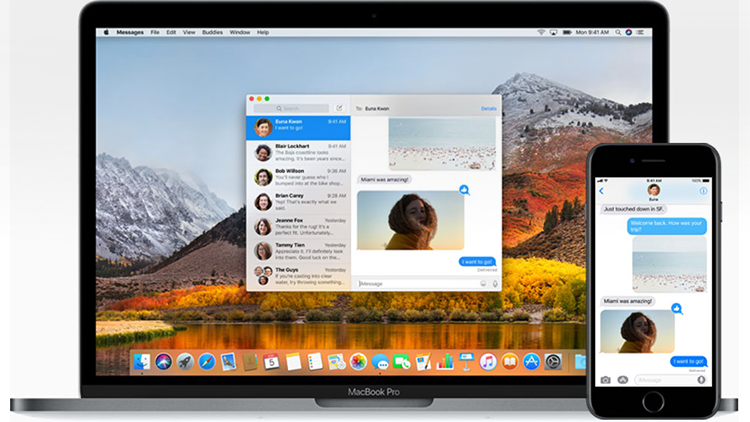750x422 pixels.
Task: Open the Help menu
Action: [263, 33]
